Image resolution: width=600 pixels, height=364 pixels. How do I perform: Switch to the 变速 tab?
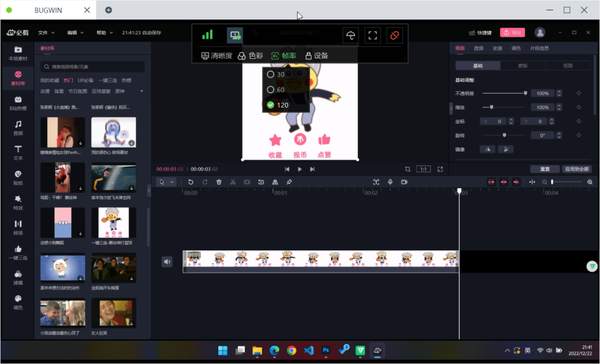(497, 48)
